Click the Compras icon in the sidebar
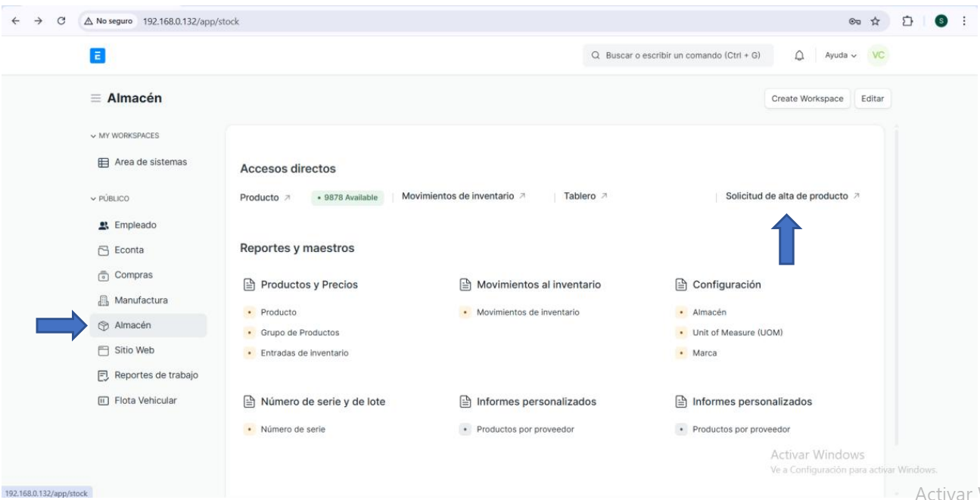Viewport: 980px width, 500px height. coord(104,275)
